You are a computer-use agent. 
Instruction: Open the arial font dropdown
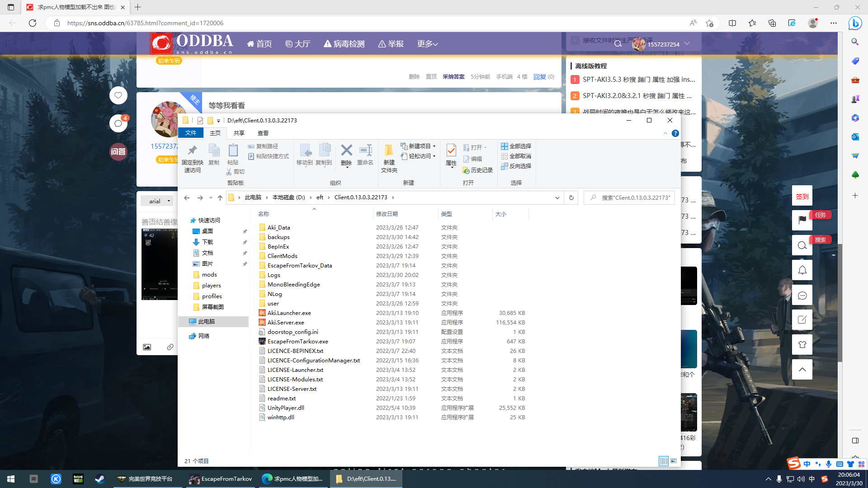(157, 201)
